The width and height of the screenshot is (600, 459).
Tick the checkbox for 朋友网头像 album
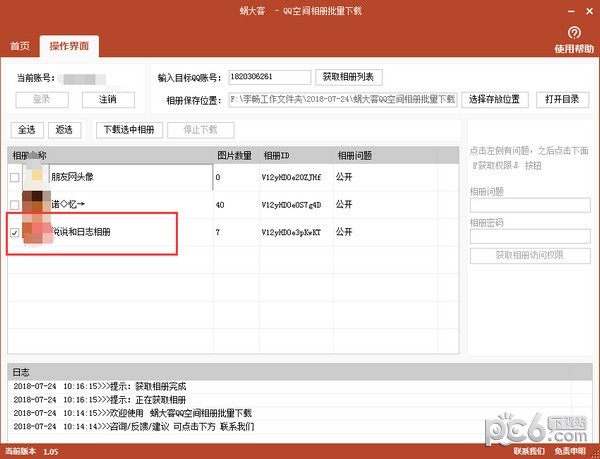pos(15,177)
